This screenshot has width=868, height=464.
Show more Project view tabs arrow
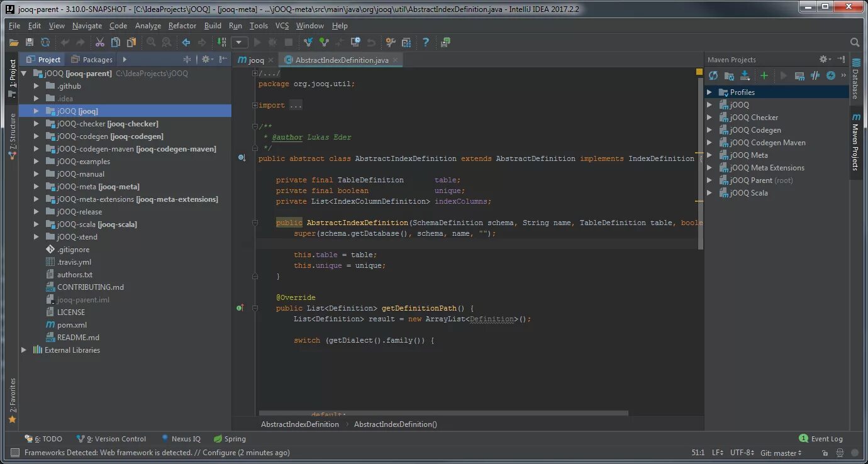coord(125,60)
